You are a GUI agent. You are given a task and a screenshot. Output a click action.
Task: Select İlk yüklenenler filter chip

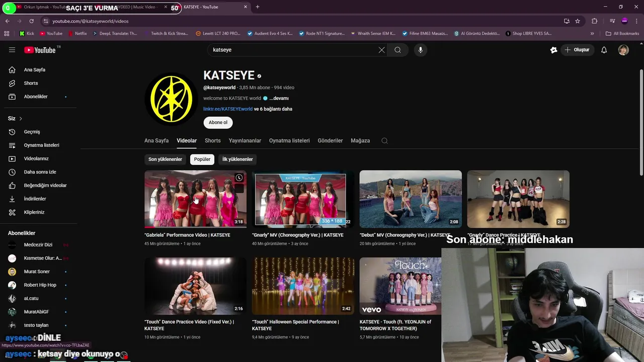click(x=237, y=159)
